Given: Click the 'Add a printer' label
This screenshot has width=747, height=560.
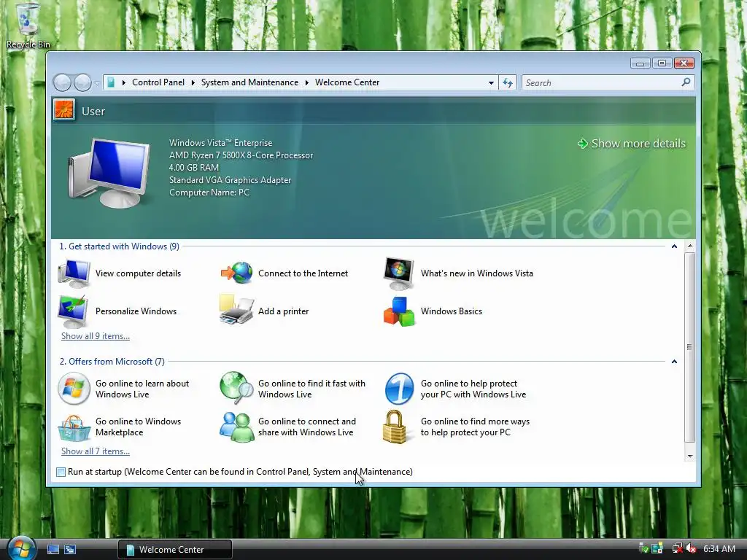Looking at the screenshot, I should pyautogui.click(x=284, y=311).
